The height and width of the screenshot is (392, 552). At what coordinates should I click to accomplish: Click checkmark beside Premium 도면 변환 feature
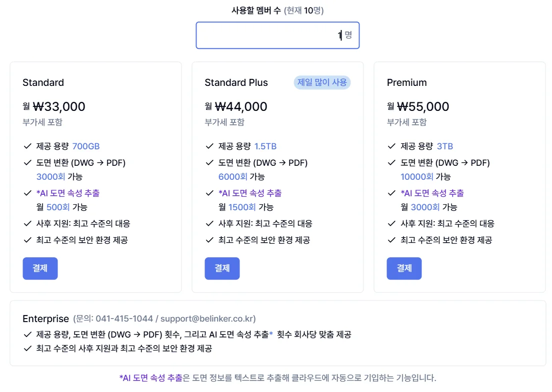(x=391, y=163)
